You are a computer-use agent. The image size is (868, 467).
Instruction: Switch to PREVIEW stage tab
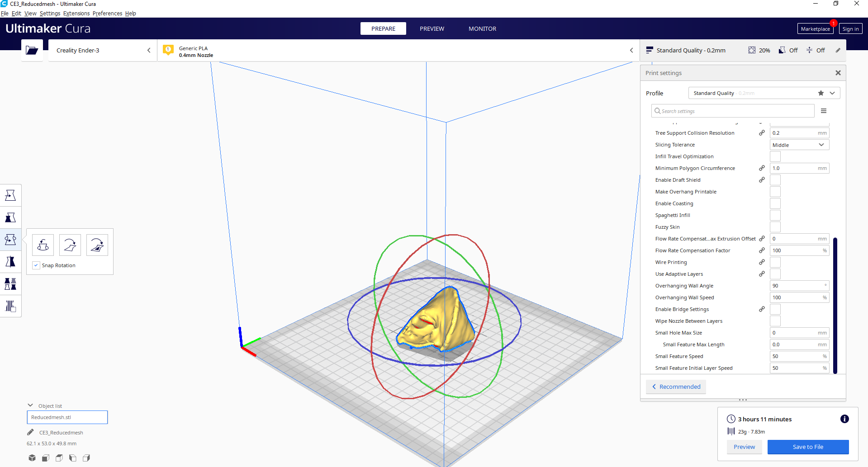click(432, 28)
